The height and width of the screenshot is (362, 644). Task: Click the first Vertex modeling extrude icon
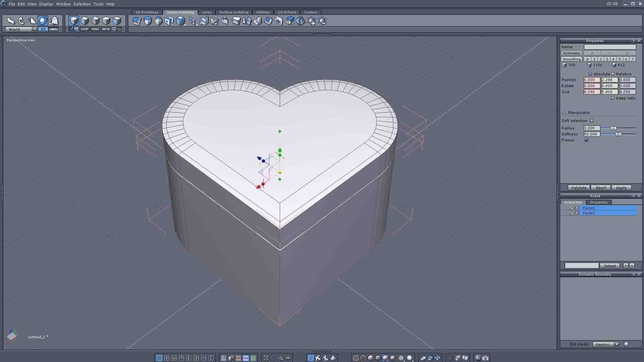point(137,21)
